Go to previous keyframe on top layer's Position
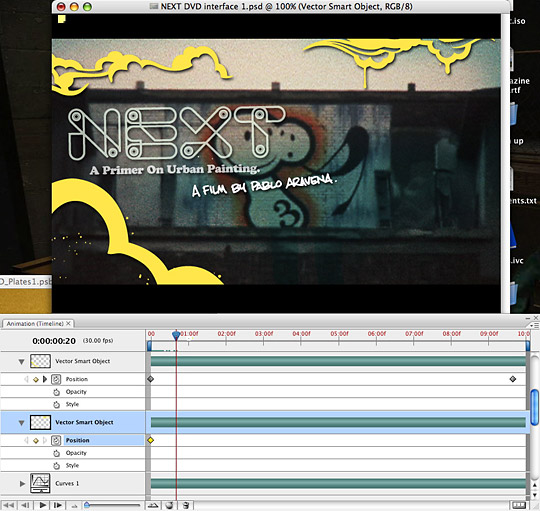The height and width of the screenshot is (511, 540). pyautogui.click(x=26, y=379)
